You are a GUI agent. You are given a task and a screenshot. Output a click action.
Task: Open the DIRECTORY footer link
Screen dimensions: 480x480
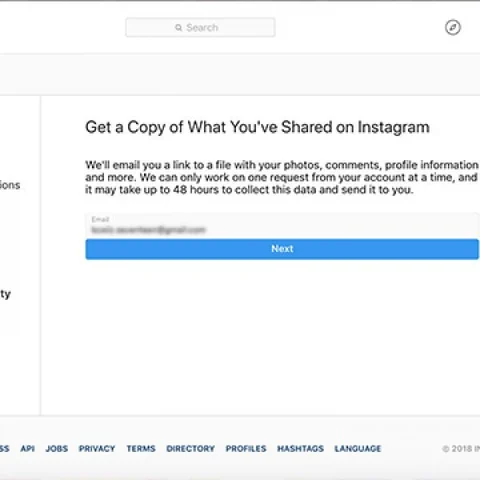coord(191,449)
